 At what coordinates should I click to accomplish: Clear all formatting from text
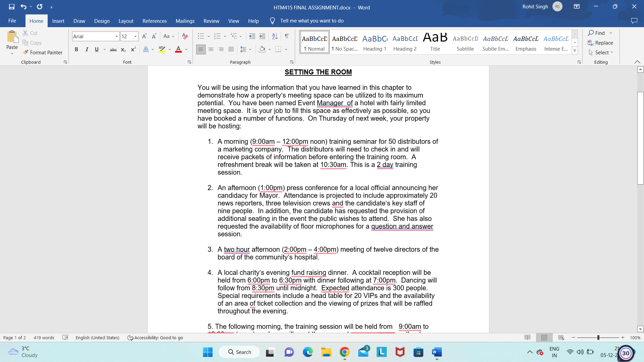coord(185,36)
